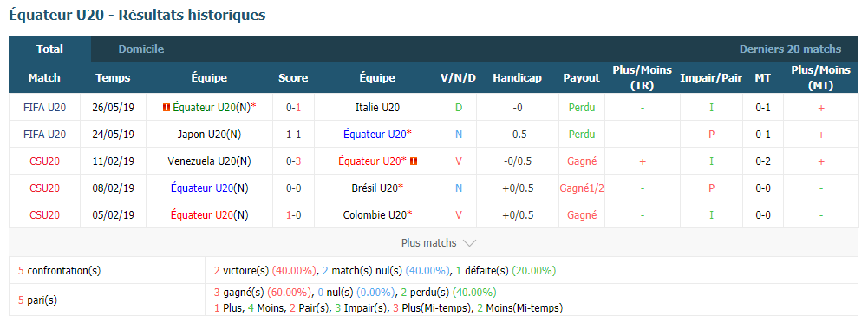This screenshot has width=868, height=323.
Task: Open the Brésil U20 team page
Action: click(x=375, y=188)
